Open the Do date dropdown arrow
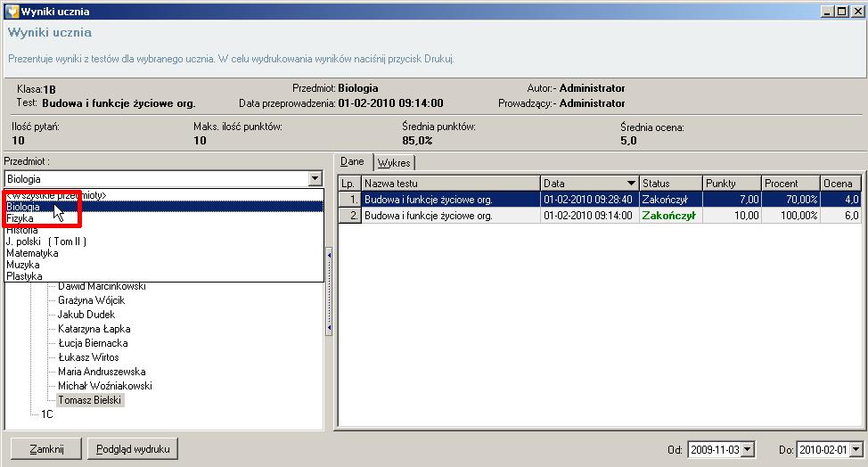 [x=856, y=449]
